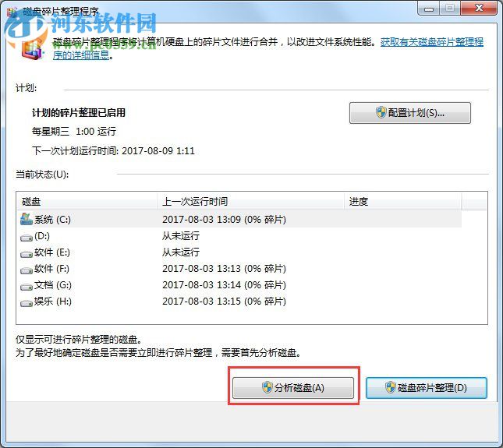Sort by the 磁盘 column header
This screenshot has width=503, height=448.
click(x=87, y=202)
